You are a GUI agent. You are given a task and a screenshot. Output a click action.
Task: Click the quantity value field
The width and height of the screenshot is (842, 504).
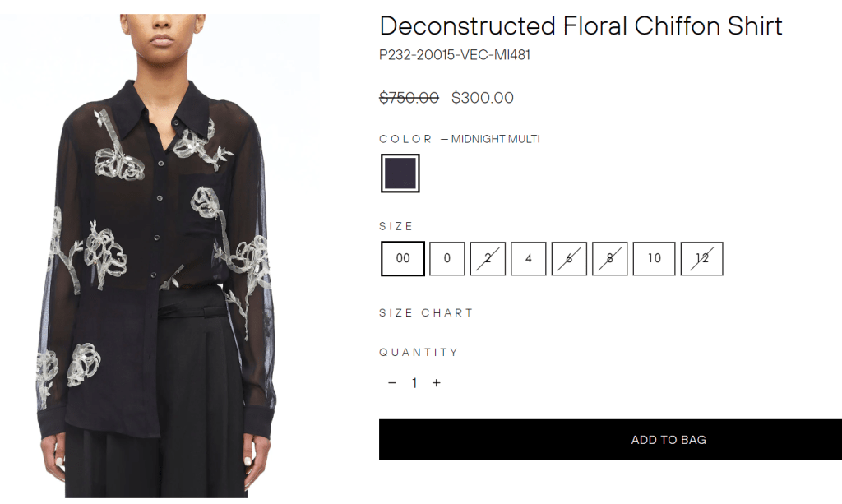(x=414, y=383)
